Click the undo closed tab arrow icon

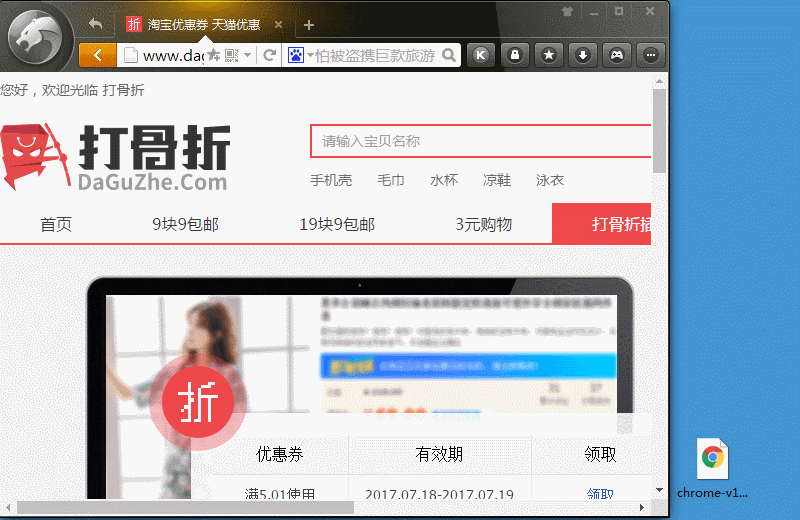click(x=95, y=24)
